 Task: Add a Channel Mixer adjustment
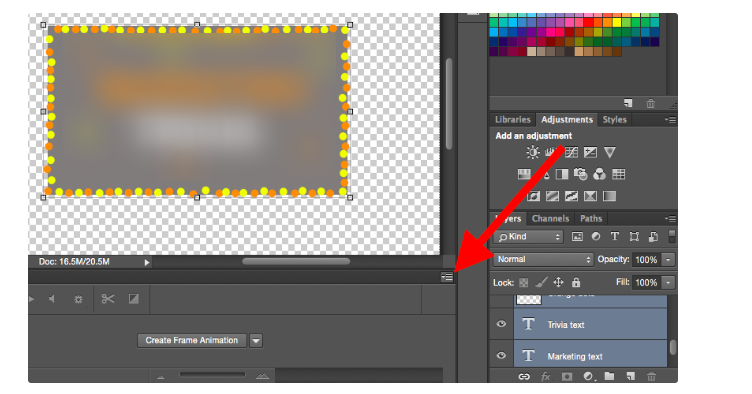coord(599,174)
